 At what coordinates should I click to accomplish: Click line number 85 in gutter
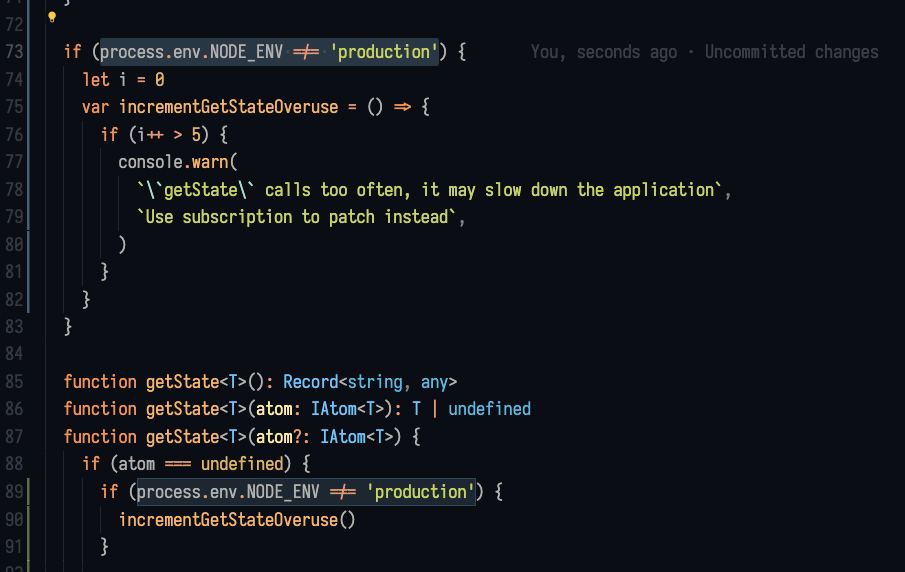(x=14, y=382)
